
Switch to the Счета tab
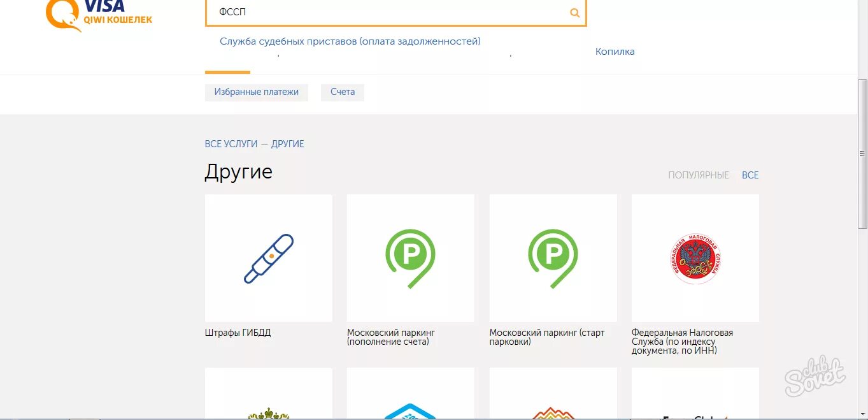coord(343,92)
